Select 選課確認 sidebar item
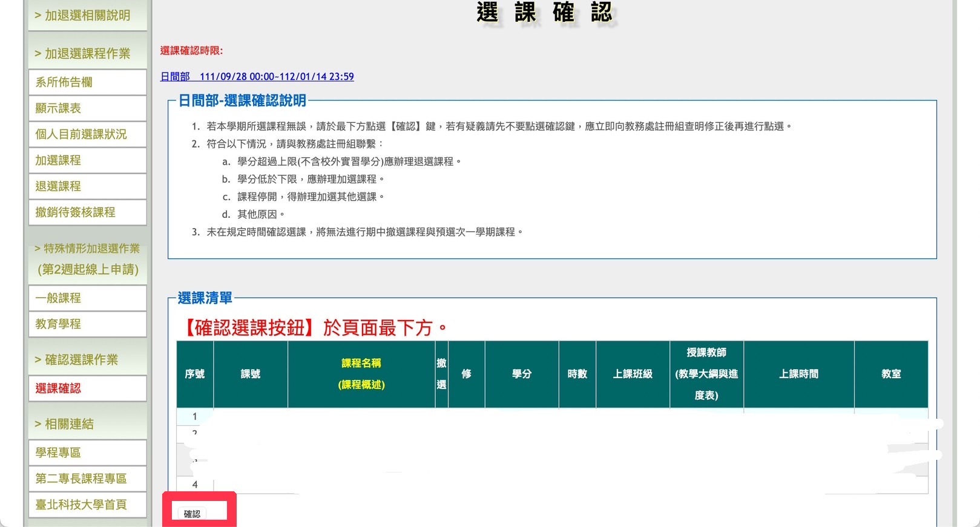Image resolution: width=980 pixels, height=527 pixels. (x=88, y=388)
